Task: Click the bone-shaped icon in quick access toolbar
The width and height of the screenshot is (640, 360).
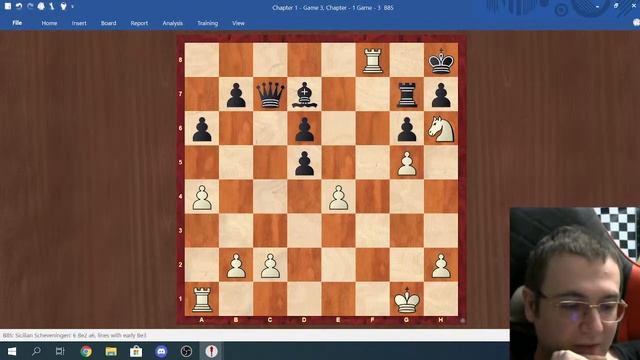Action: pyautogui.click(x=52, y=6)
